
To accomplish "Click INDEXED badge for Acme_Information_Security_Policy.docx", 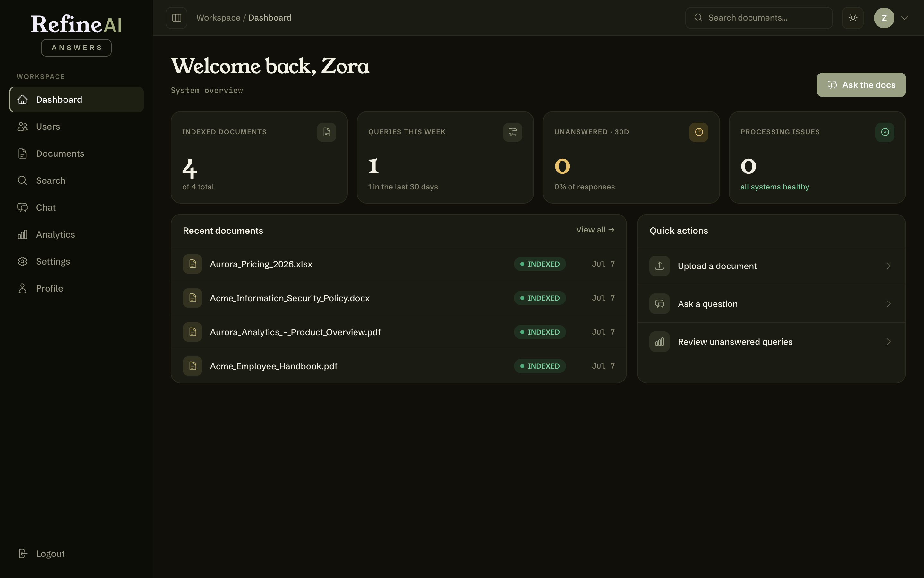I will click(540, 298).
